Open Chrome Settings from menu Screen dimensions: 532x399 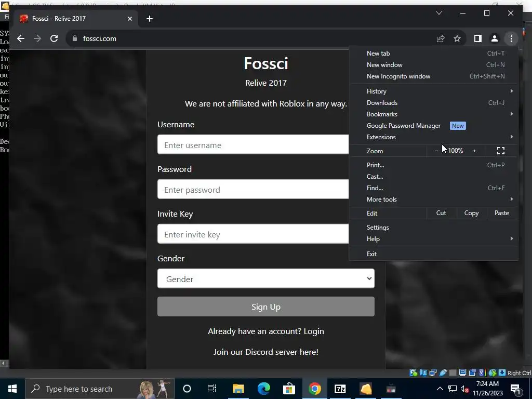coord(434,228)
